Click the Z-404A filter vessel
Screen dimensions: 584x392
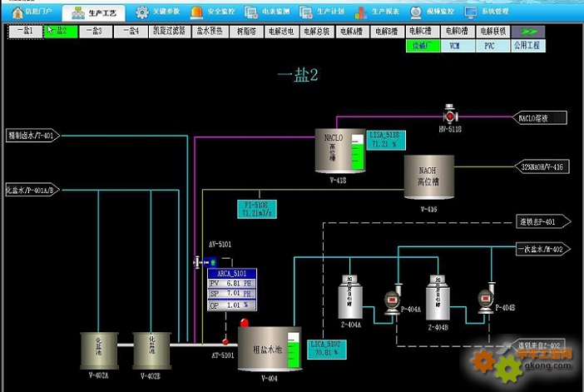coord(349,299)
